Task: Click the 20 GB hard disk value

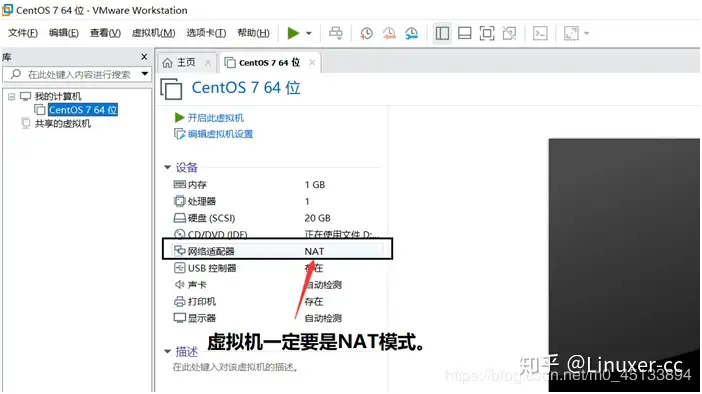Action: 317,218
